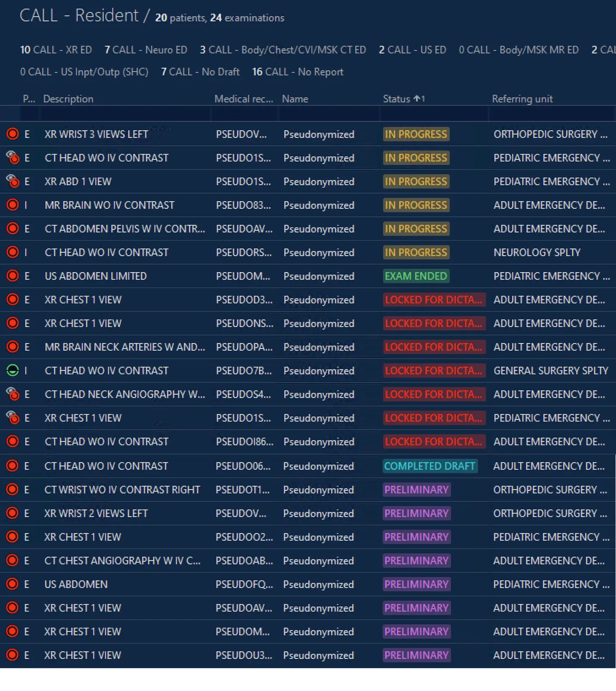
Task: Click green status icon on GENERAL SURGERY CT HEAD row
Action: point(13,370)
